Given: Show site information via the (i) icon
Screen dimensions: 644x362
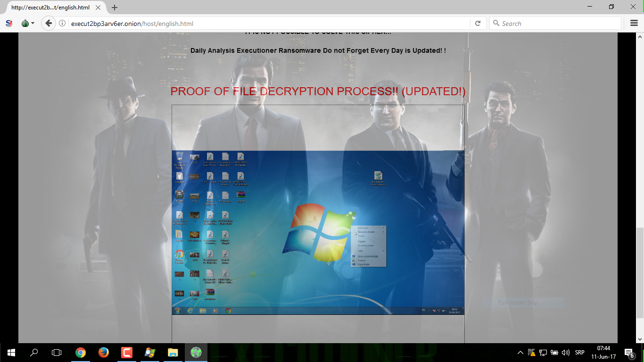Looking at the screenshot, I should point(62,24).
